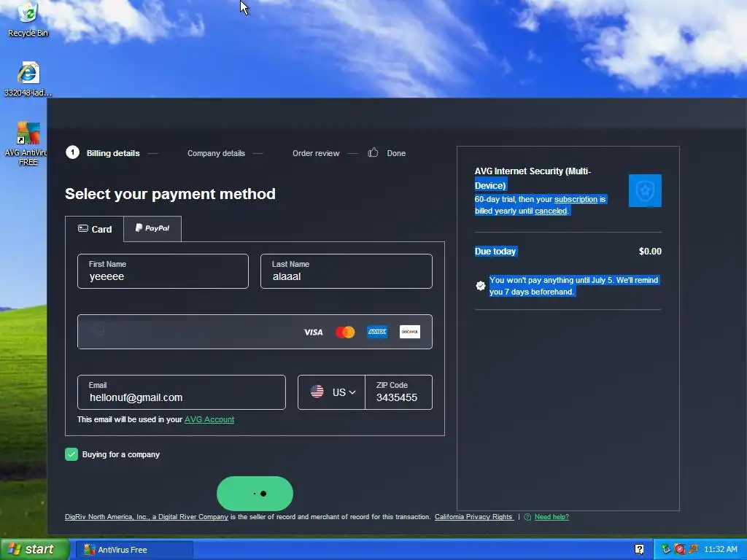Viewport: 747px width, 560px height.
Task: Open DigRiv North America Digital River Company link
Action: coord(147,517)
